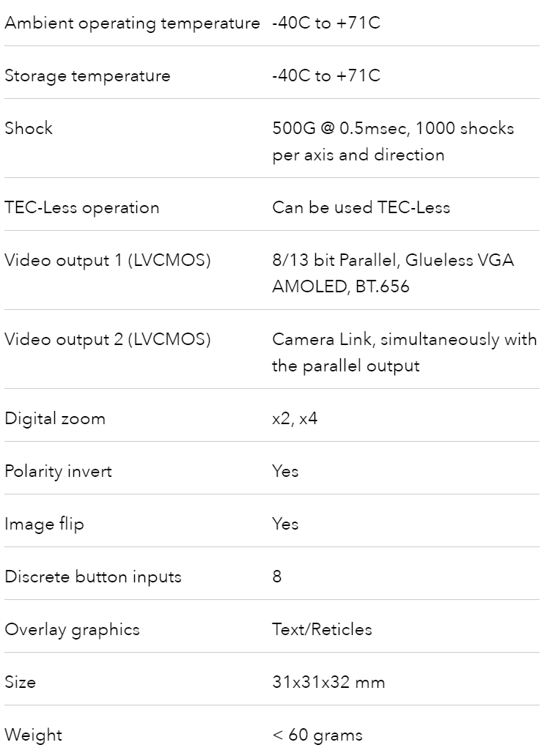
Task: Click the Video output 2 (LVCMOS) label
Action: click(108, 339)
